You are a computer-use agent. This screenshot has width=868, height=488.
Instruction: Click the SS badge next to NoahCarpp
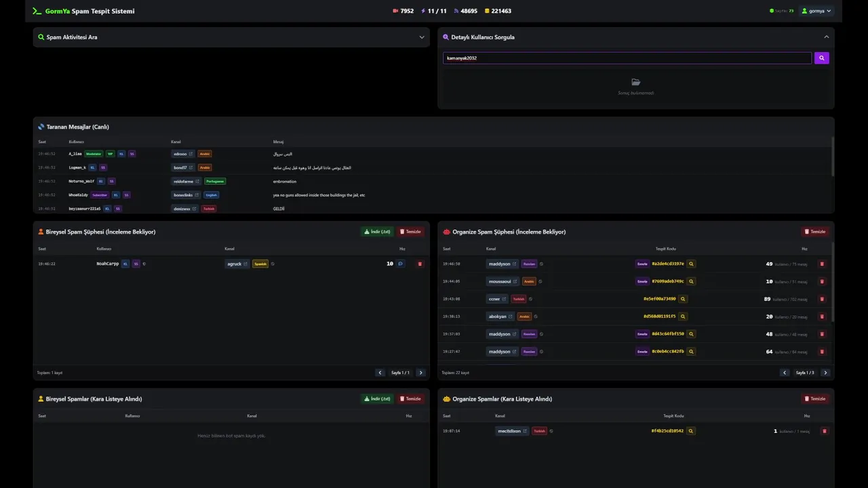click(x=136, y=264)
